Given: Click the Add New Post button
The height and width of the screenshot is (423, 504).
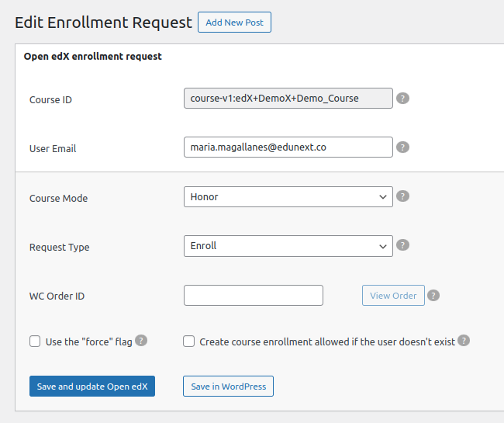Looking at the screenshot, I should point(234,23).
